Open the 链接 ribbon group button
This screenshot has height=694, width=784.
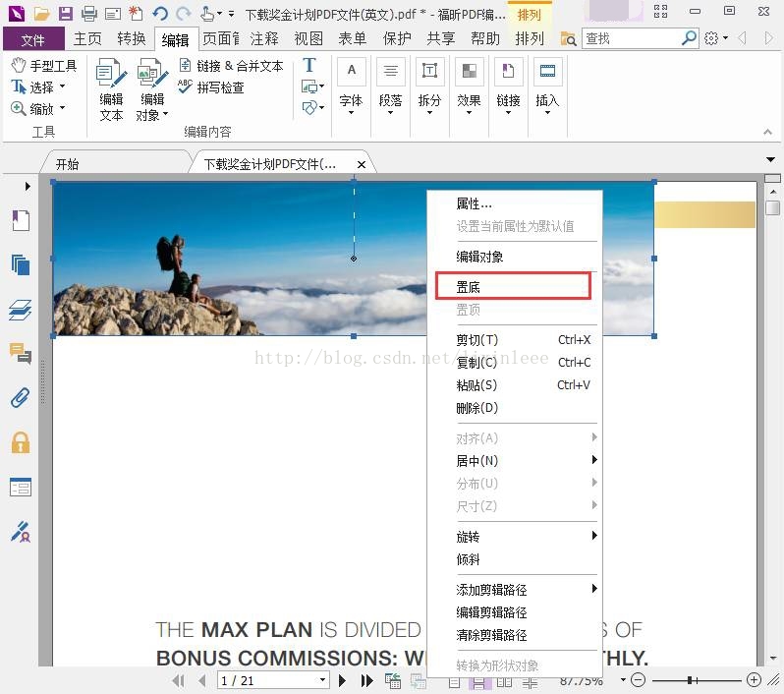508,87
